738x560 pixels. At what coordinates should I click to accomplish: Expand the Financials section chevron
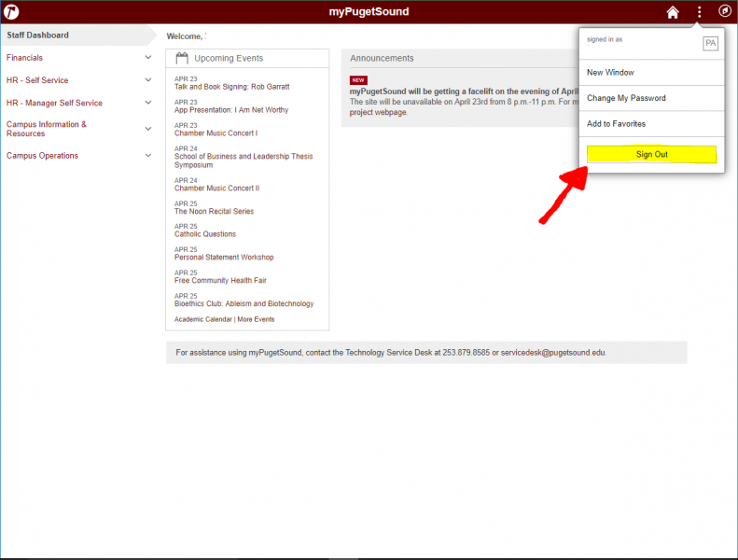pos(148,58)
